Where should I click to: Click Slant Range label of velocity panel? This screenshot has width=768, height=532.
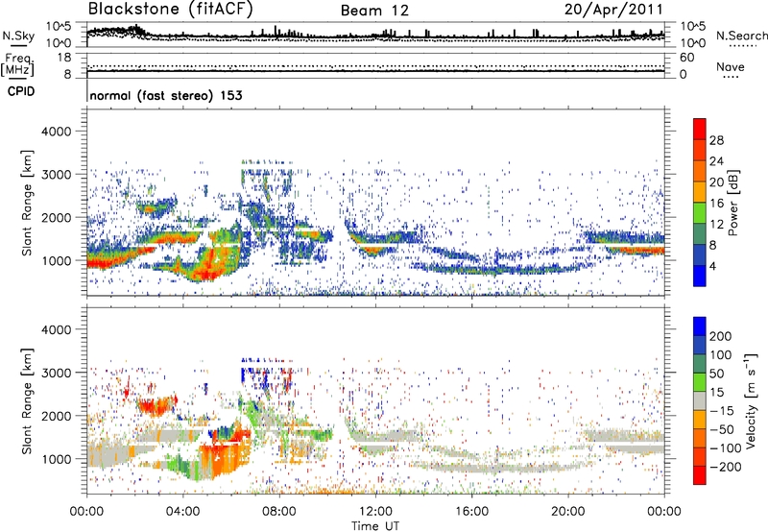coord(27,400)
